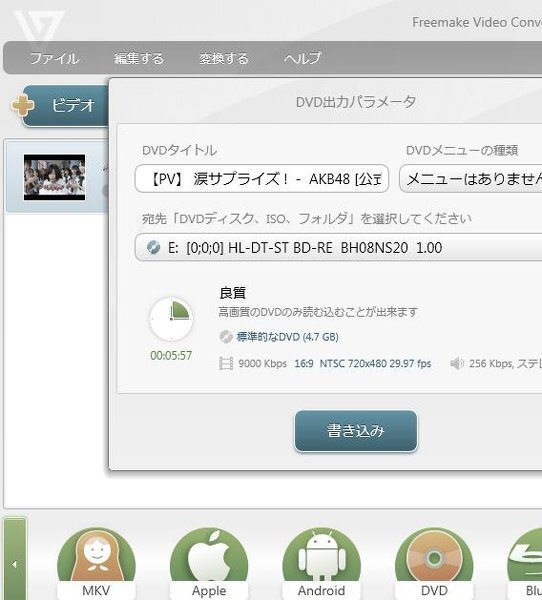
Task: Open the 編集する menu
Action: click(x=139, y=58)
